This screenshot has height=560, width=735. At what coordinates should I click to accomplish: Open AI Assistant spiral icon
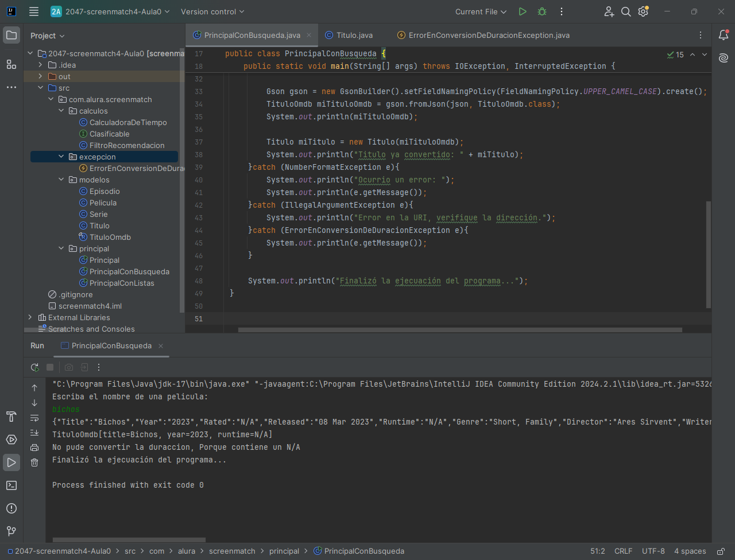[x=724, y=58]
